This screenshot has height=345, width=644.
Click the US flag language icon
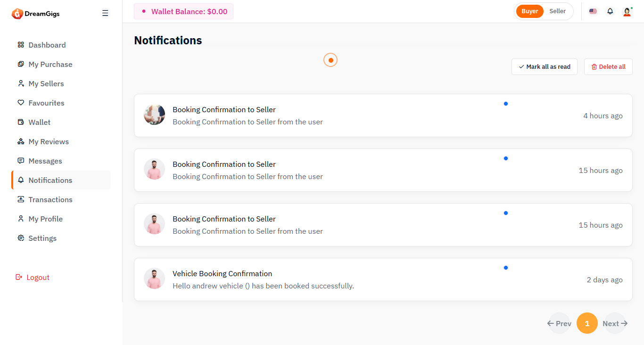tap(593, 11)
